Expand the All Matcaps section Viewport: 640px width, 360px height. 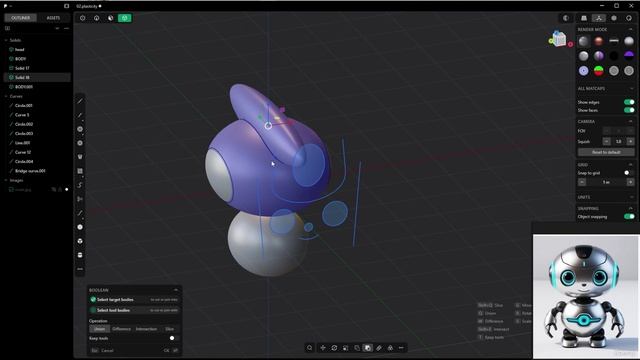tap(631, 89)
